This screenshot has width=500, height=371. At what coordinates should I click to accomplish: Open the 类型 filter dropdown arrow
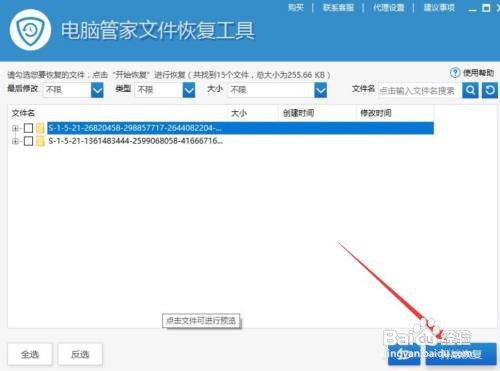point(189,90)
